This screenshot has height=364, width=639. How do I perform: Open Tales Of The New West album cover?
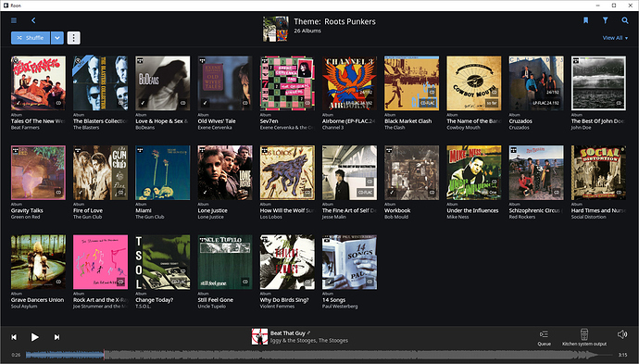(x=38, y=83)
